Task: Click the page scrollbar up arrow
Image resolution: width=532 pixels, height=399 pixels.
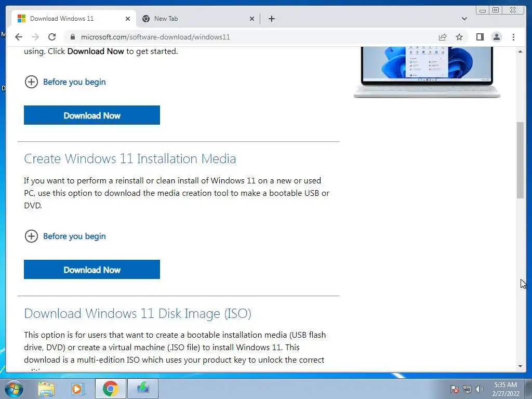Action: (520, 51)
